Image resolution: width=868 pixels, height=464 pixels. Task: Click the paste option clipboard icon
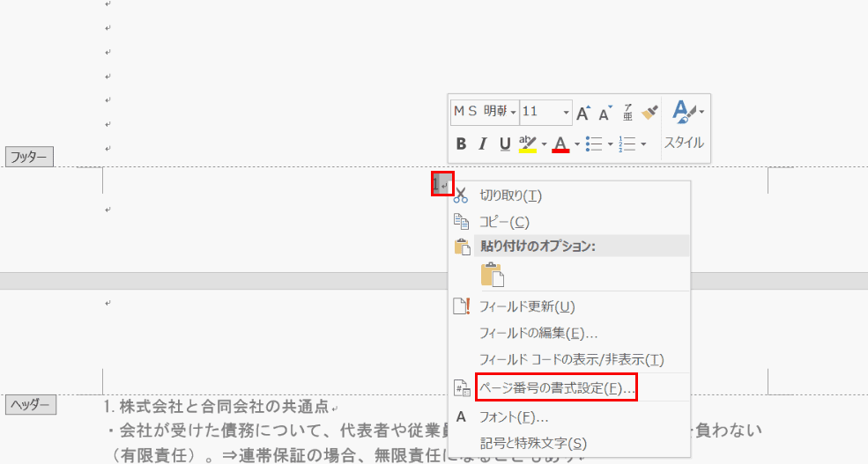(492, 275)
